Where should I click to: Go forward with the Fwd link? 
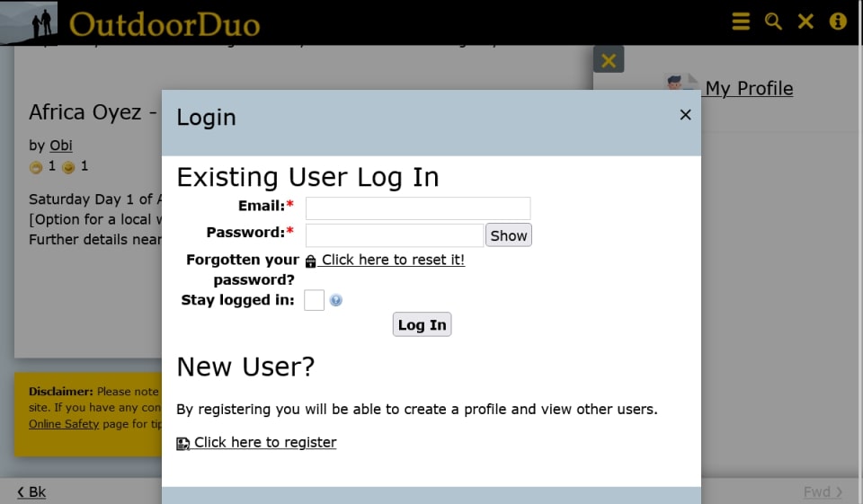coord(823,492)
